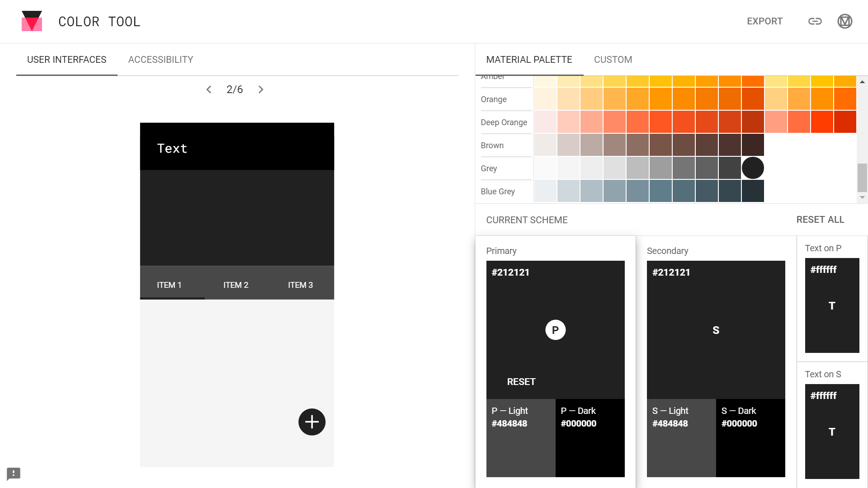The width and height of the screenshot is (868, 488).
Task: Click the Export button in the toolbar
Action: click(765, 21)
